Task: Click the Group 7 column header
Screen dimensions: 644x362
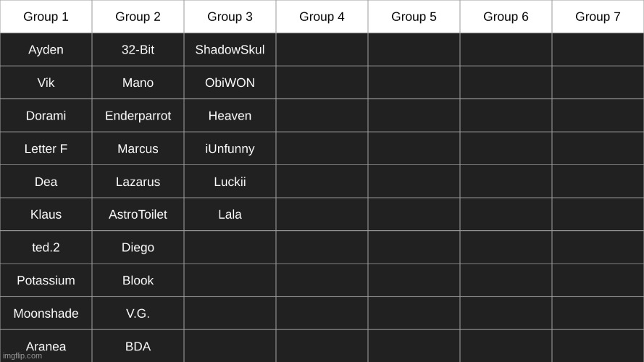Action: click(x=598, y=17)
